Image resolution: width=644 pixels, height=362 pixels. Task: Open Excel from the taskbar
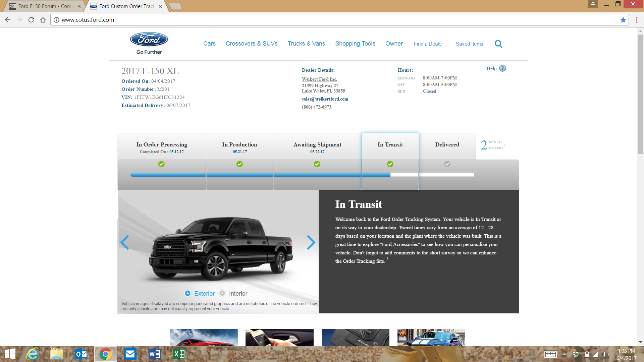point(179,354)
